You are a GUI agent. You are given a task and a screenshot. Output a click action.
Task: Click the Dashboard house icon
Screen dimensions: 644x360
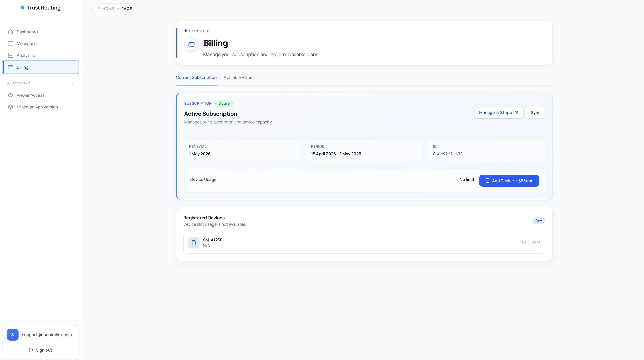point(11,32)
